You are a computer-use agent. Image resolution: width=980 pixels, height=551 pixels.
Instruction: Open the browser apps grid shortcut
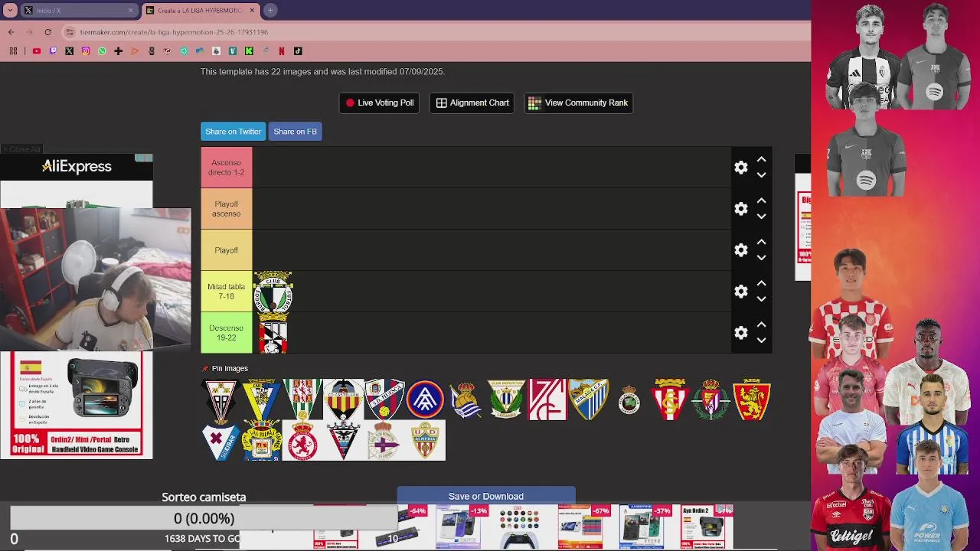point(13,51)
